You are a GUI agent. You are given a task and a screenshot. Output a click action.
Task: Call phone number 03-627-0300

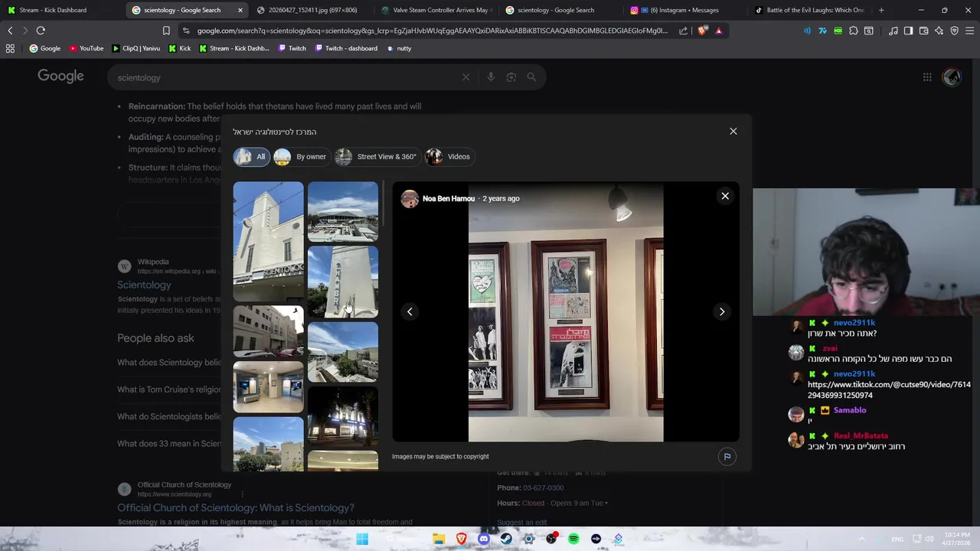coord(543,488)
